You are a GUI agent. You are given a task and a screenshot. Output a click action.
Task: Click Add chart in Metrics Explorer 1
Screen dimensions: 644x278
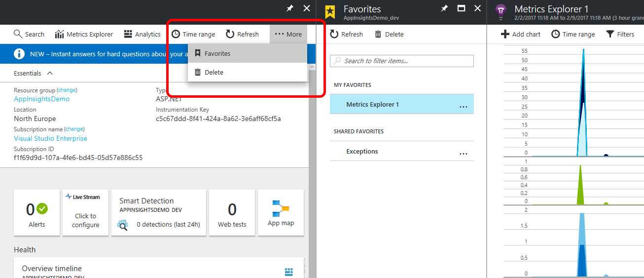(521, 34)
